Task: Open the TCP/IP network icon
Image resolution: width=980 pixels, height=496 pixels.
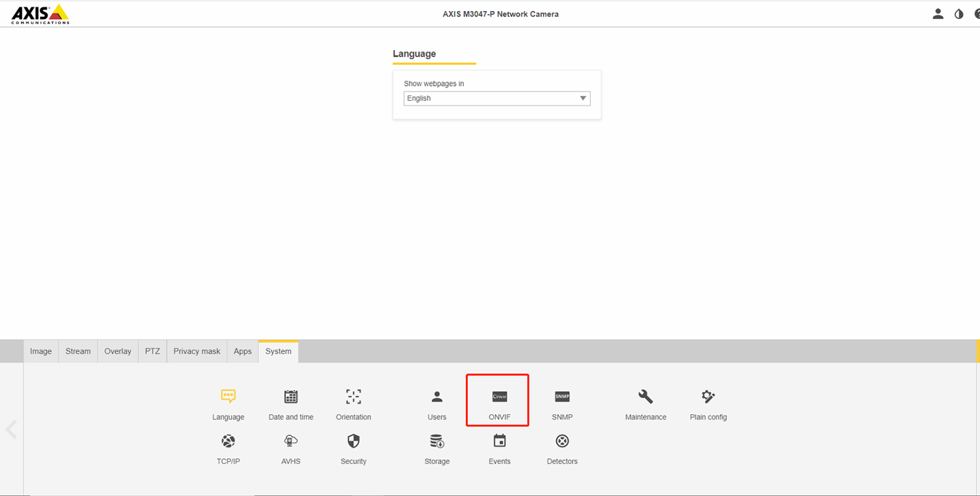Action: (x=228, y=441)
